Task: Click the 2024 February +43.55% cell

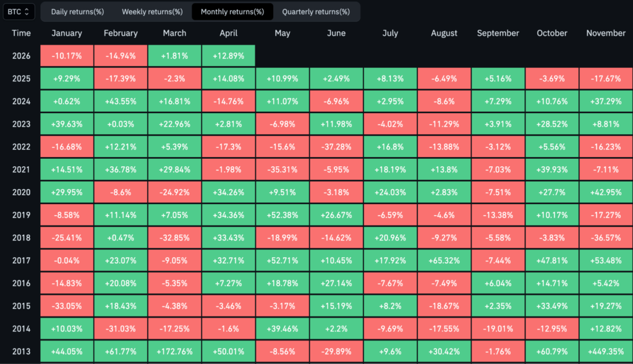Action: (121, 101)
